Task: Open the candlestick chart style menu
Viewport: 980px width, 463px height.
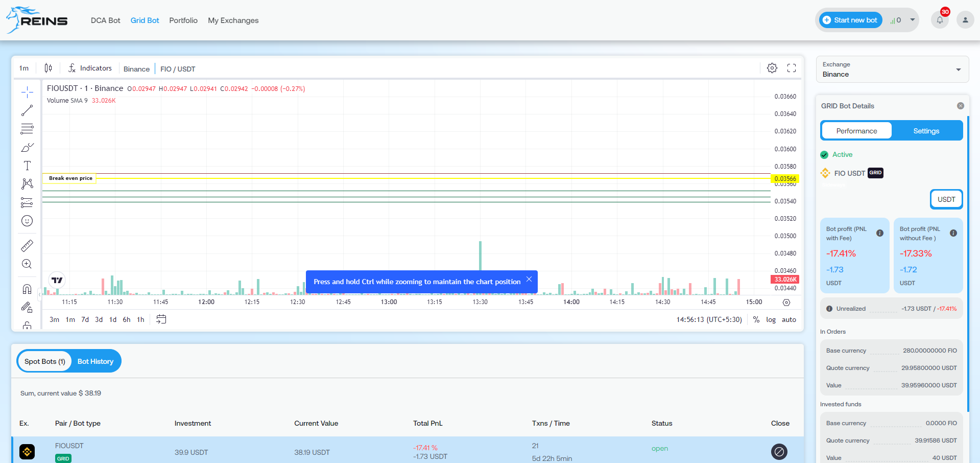Action: coord(48,68)
